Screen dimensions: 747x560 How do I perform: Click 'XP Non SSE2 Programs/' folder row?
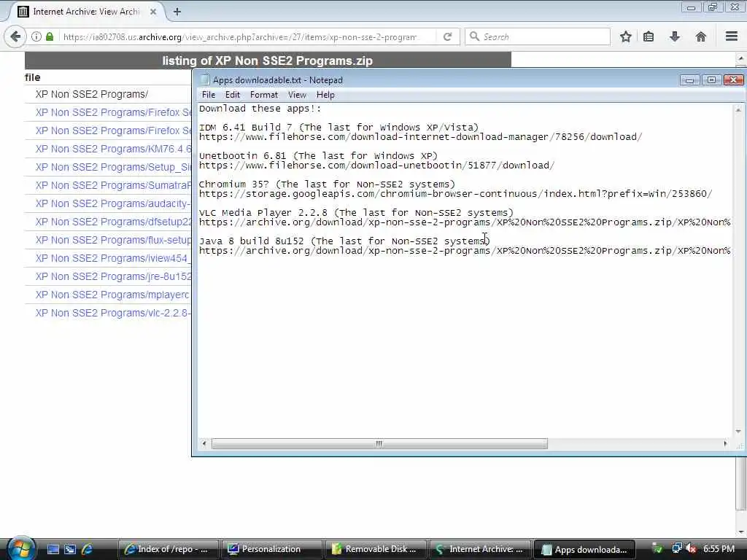[92, 94]
